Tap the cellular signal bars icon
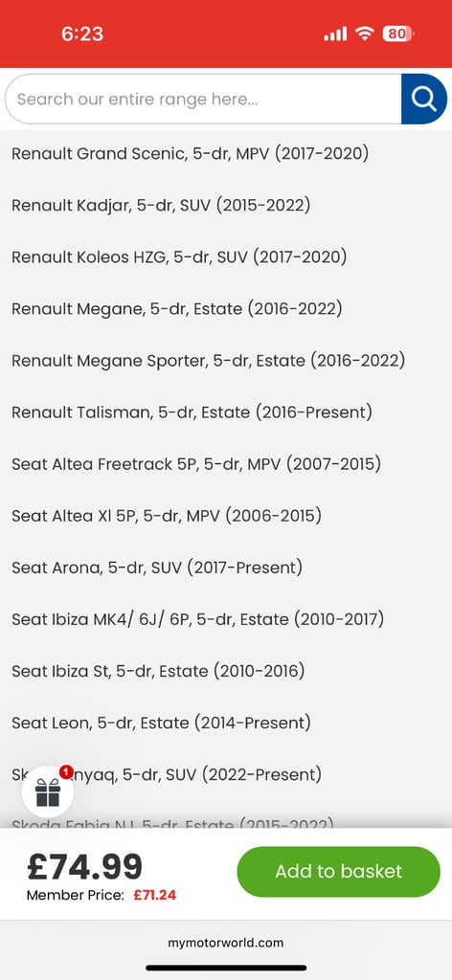The width and height of the screenshot is (452, 980). click(335, 34)
